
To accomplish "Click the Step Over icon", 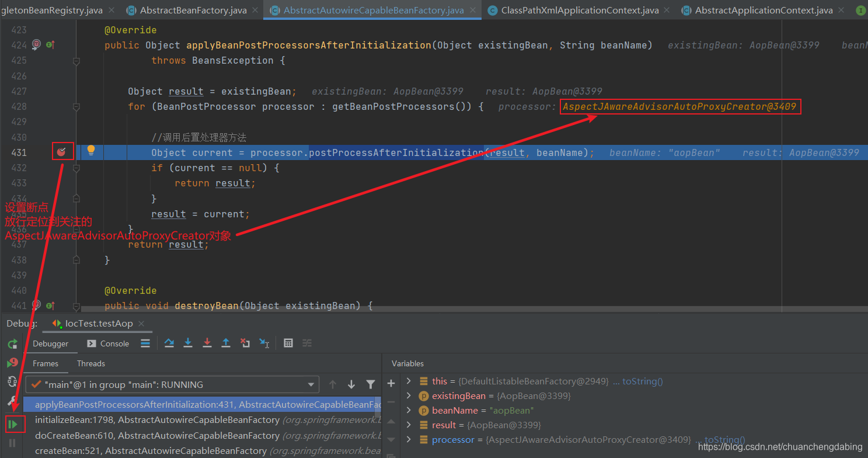I will point(169,343).
